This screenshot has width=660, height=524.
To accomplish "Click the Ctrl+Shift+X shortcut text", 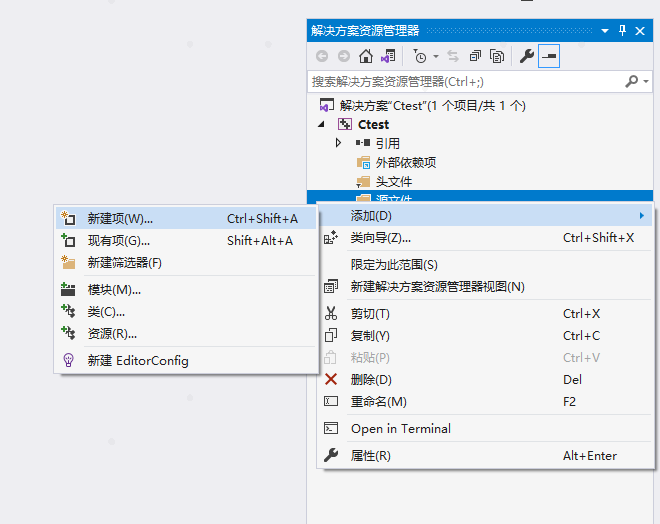I will click(599, 238).
